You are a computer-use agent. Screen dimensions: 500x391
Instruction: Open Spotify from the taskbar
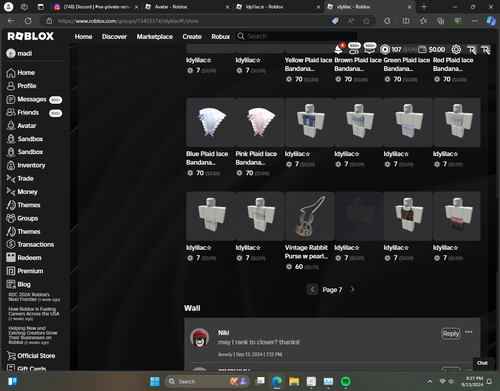pyautogui.click(x=346, y=381)
